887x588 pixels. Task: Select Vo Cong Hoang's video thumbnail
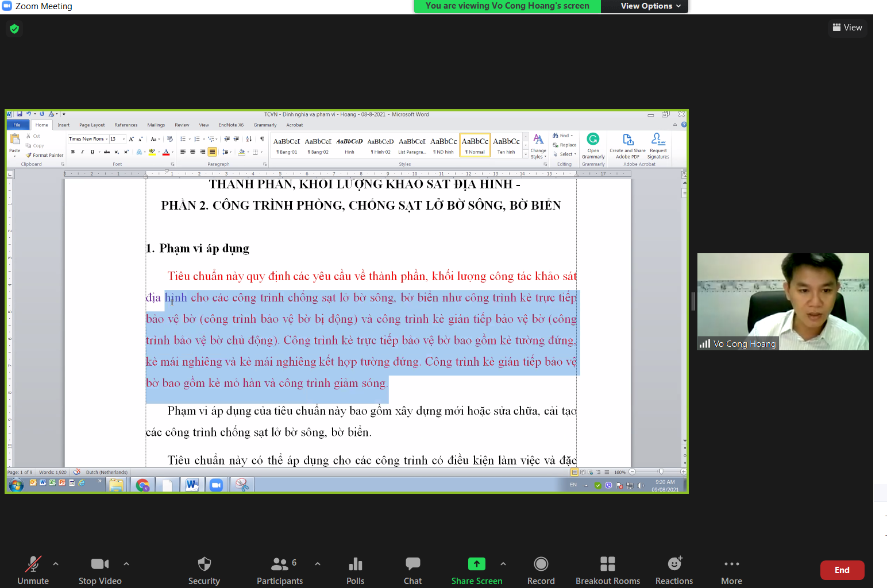click(x=782, y=301)
